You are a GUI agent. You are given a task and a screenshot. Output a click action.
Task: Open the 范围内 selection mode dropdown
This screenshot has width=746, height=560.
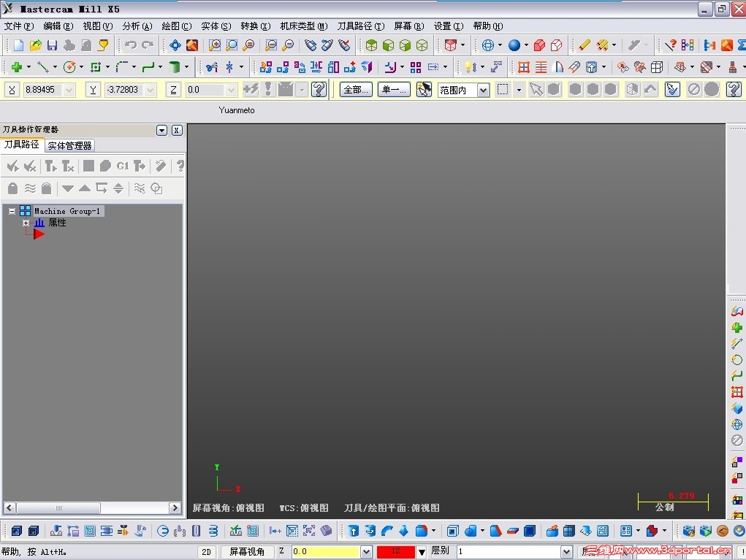(483, 91)
